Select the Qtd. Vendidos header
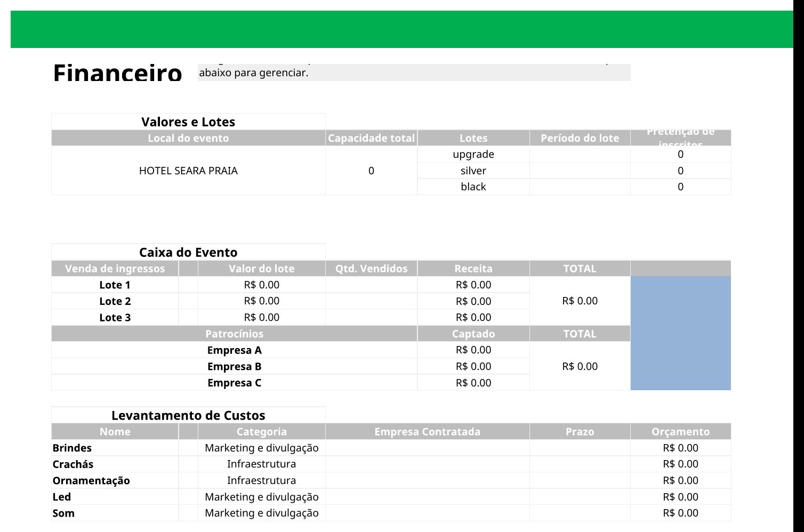 coord(371,269)
